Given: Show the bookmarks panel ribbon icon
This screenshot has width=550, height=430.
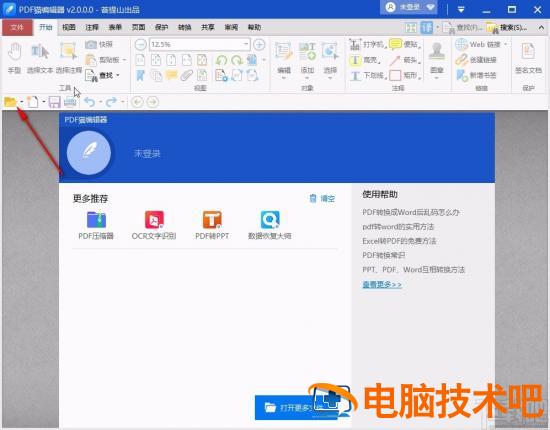Looking at the screenshot, I should tap(140, 75).
